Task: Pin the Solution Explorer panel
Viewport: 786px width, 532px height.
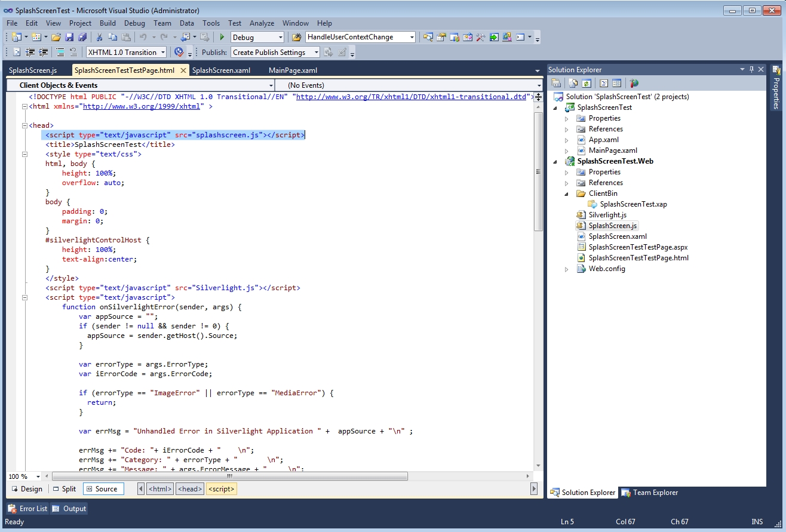Action: pos(751,69)
